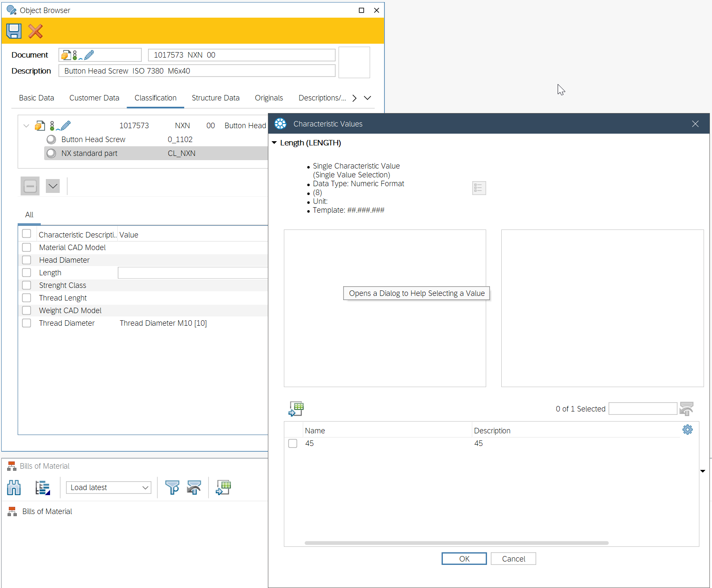Click the search field next to 0 of 1 Selected

643,408
